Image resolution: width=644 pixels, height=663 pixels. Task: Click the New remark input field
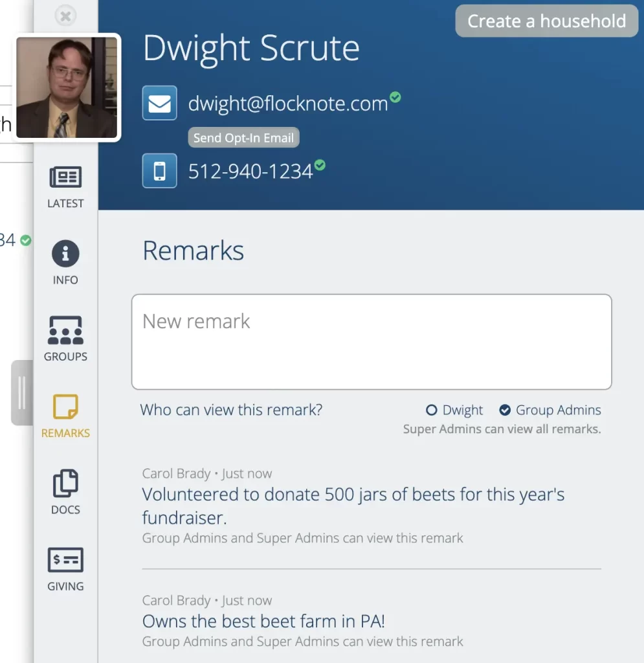(x=371, y=342)
